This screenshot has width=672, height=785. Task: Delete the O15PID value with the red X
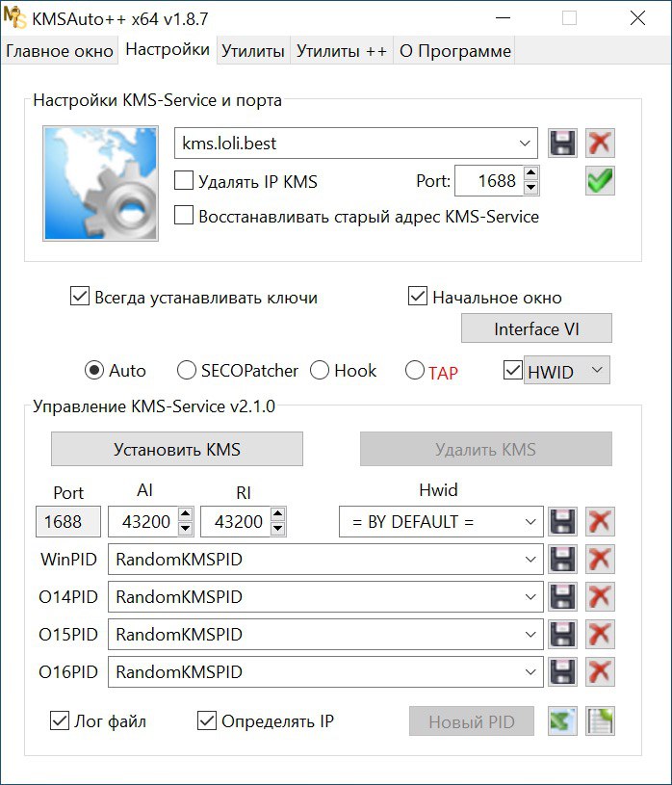pos(600,635)
